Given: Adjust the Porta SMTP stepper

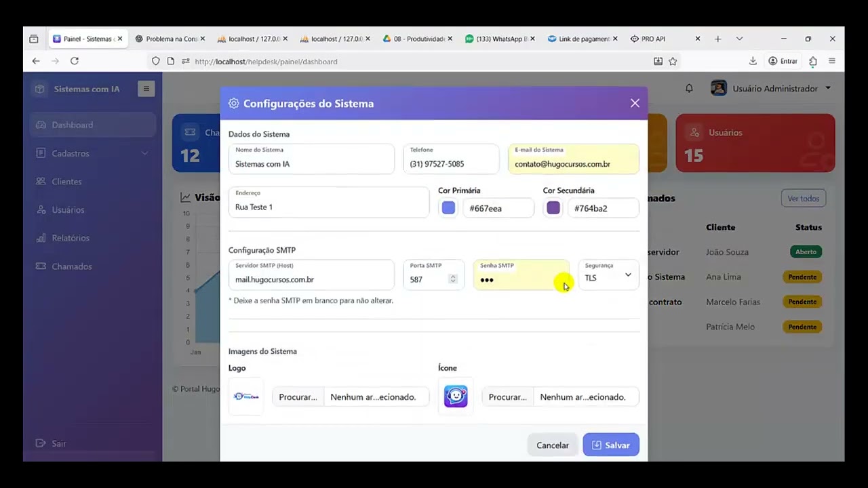Looking at the screenshot, I should tap(453, 279).
